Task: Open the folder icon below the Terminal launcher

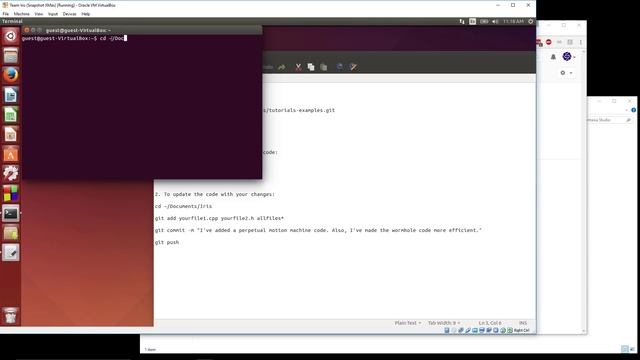Action: coord(11,233)
